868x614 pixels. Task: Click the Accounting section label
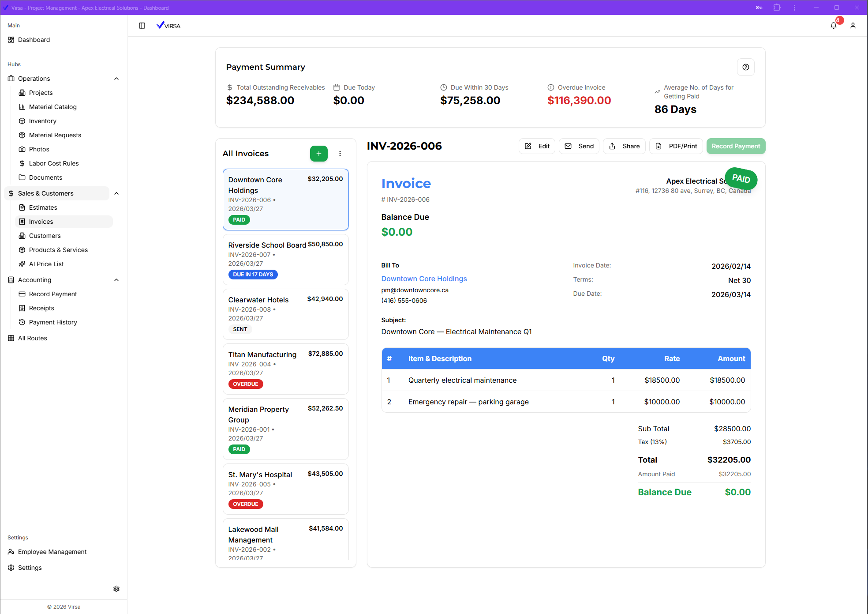click(x=34, y=280)
